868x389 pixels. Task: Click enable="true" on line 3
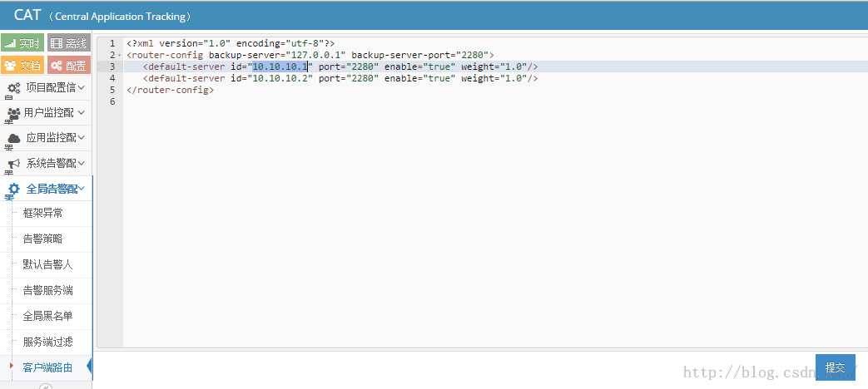coord(419,66)
